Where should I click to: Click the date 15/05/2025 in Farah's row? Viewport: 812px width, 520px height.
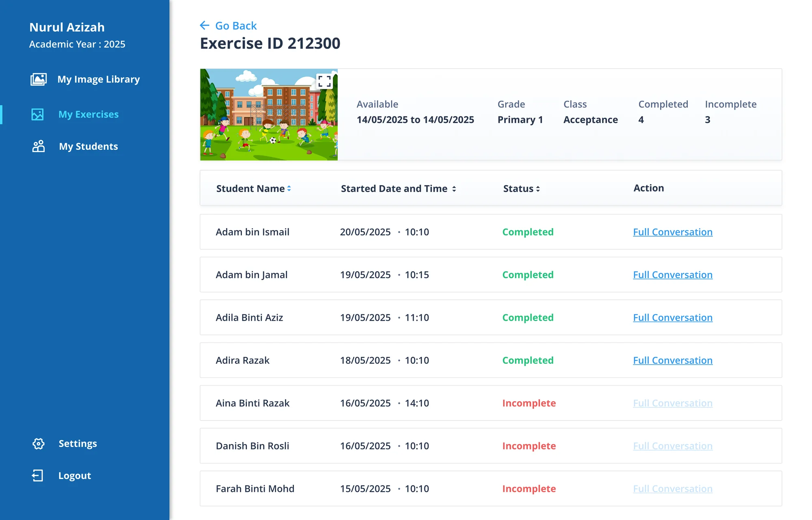365,489
